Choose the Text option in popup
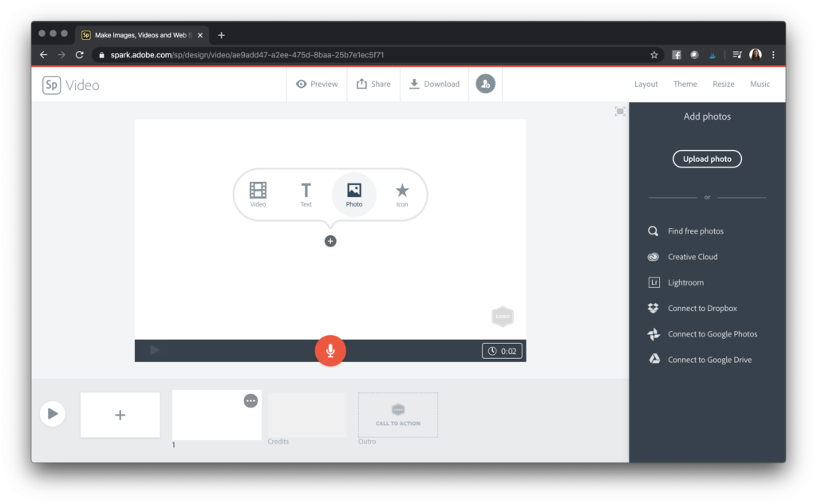The height and width of the screenshot is (504, 817). pyautogui.click(x=306, y=191)
